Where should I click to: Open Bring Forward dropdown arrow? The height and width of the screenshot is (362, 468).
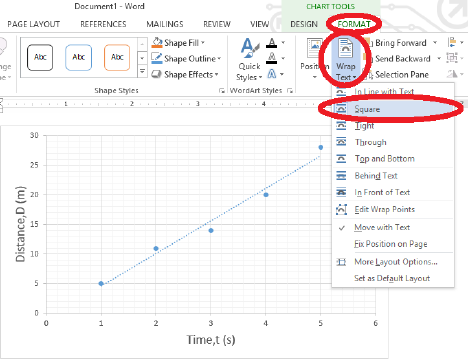tap(435, 43)
